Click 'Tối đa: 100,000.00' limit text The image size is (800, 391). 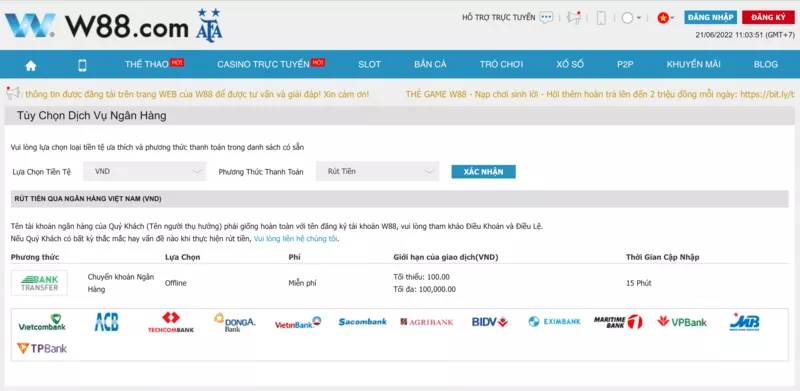[424, 289]
